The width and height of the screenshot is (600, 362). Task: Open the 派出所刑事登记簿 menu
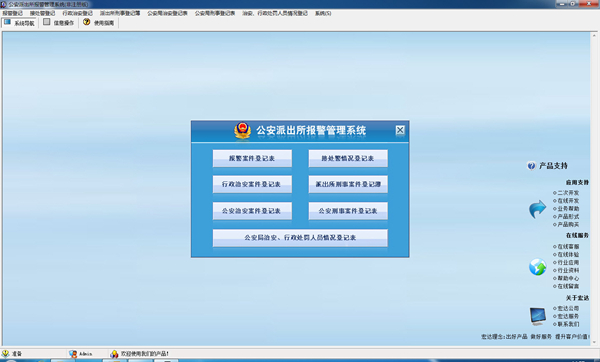click(120, 13)
